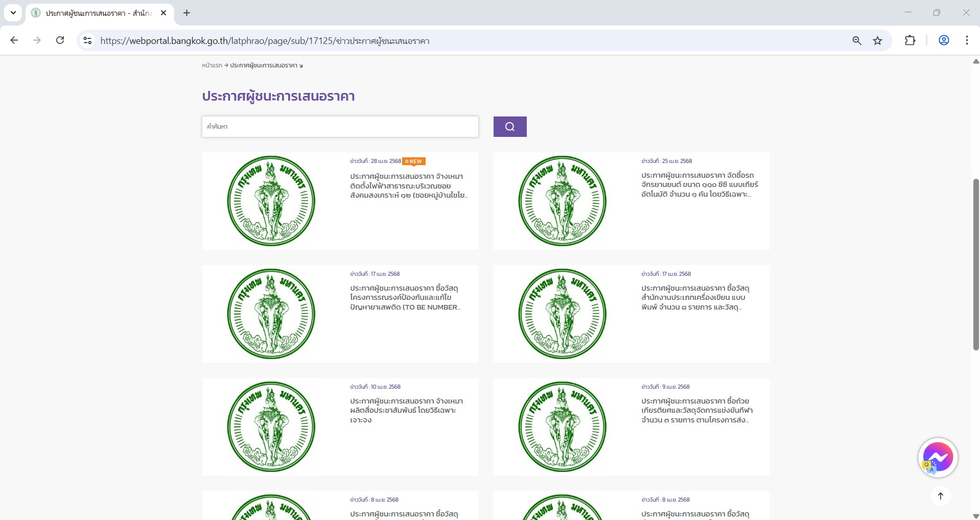Click the browser forward arrow
Image resolution: width=980 pixels, height=520 pixels.
point(37,40)
